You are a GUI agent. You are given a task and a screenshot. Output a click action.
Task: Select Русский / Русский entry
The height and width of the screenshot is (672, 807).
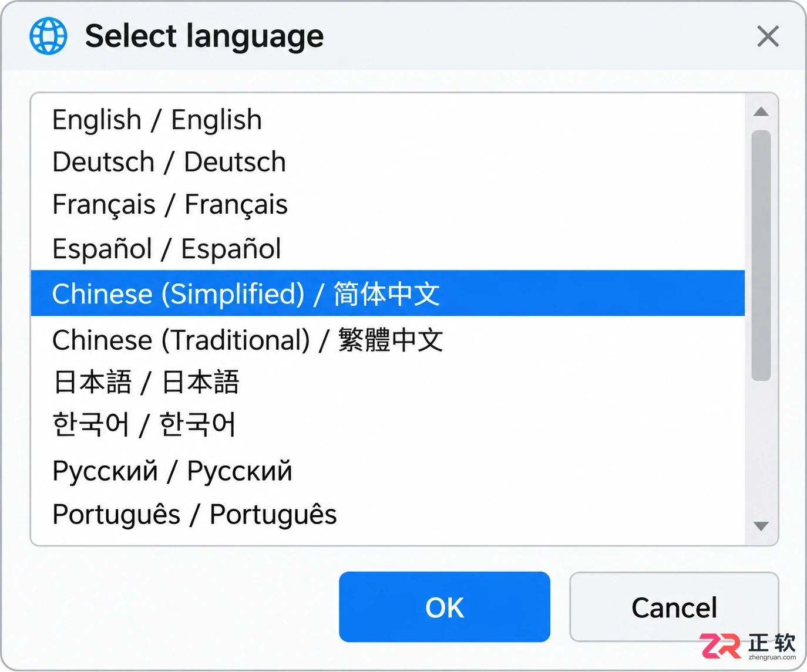[x=388, y=471]
